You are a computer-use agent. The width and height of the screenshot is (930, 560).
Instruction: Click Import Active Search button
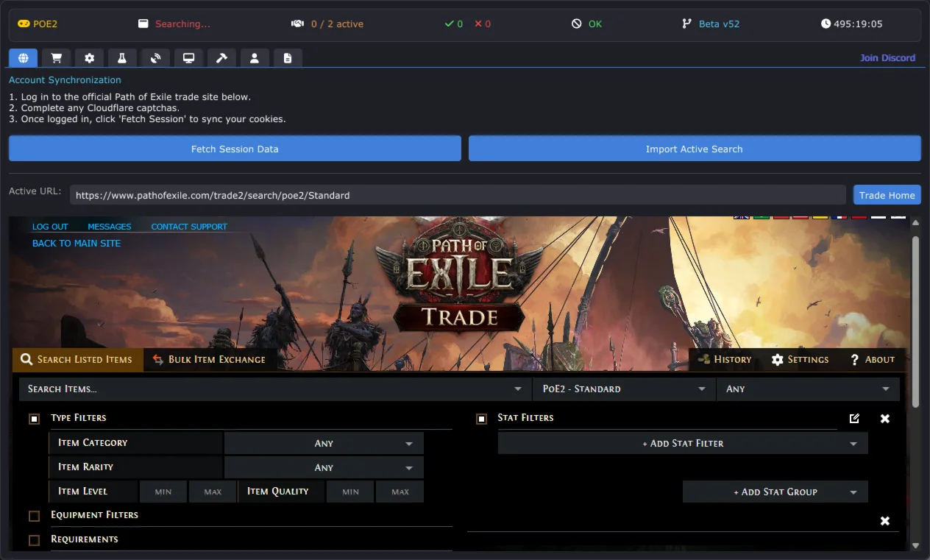click(695, 149)
